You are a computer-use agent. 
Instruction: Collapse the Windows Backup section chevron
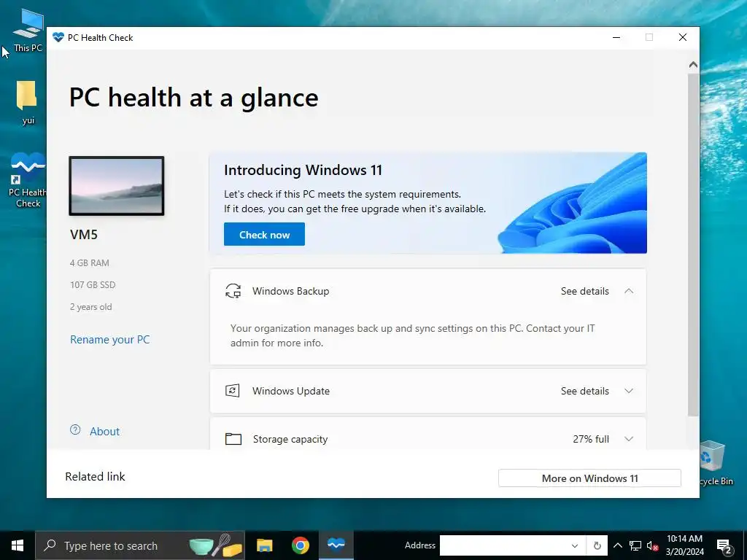629,291
